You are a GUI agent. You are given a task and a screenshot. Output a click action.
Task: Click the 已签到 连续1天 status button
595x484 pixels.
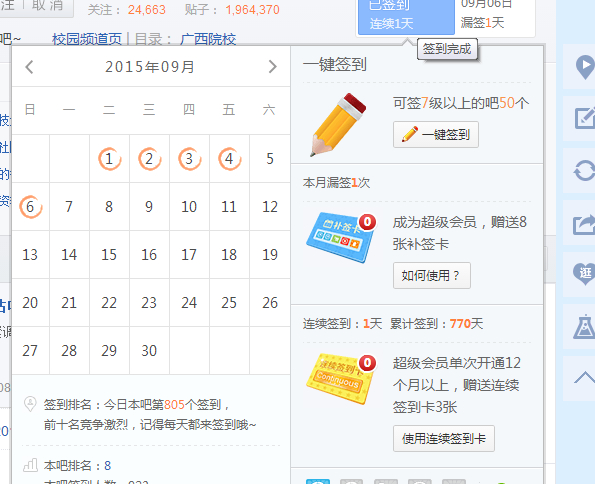[406, 15]
